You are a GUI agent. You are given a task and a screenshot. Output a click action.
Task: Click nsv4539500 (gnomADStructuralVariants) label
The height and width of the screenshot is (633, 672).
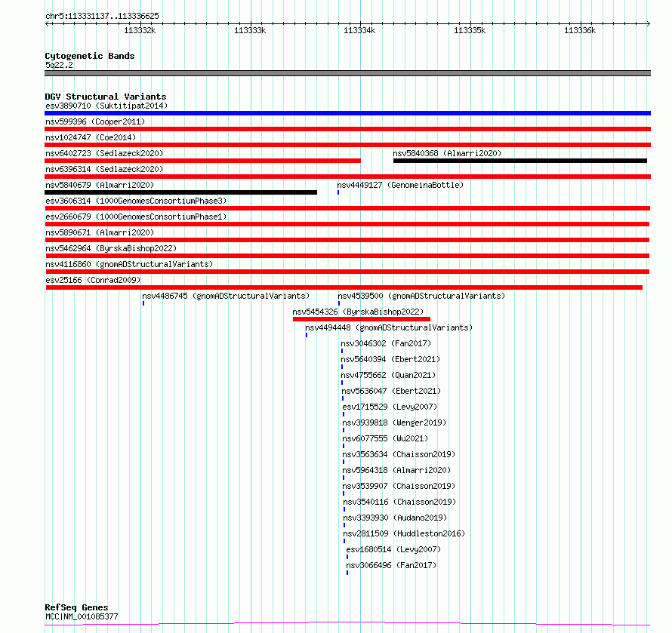421,296
